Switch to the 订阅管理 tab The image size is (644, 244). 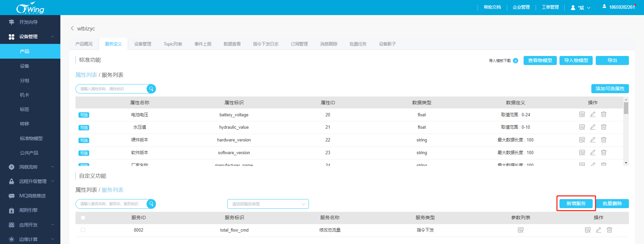tap(299, 44)
